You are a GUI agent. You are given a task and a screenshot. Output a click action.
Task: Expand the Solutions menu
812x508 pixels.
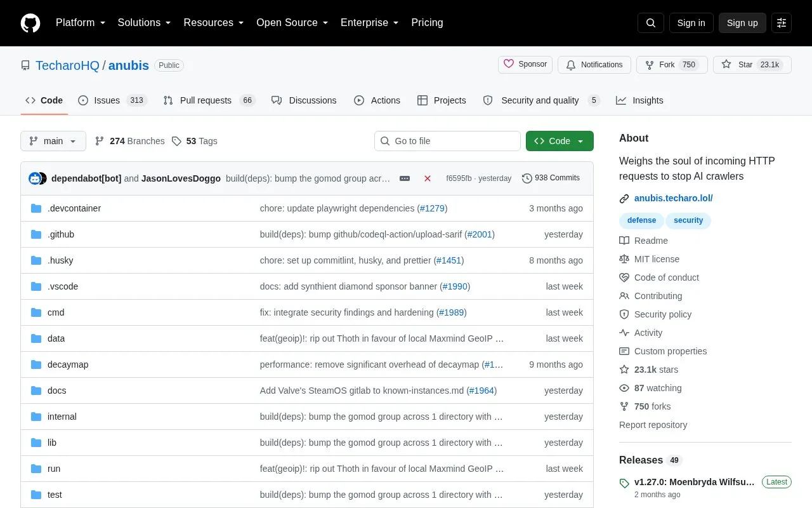point(144,23)
